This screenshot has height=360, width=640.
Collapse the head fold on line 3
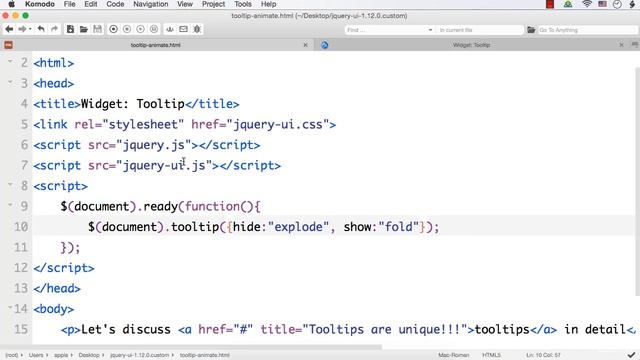click(x=10, y=82)
